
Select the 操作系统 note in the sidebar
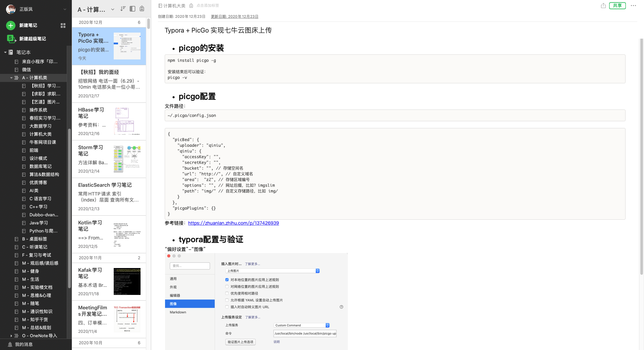tap(39, 110)
